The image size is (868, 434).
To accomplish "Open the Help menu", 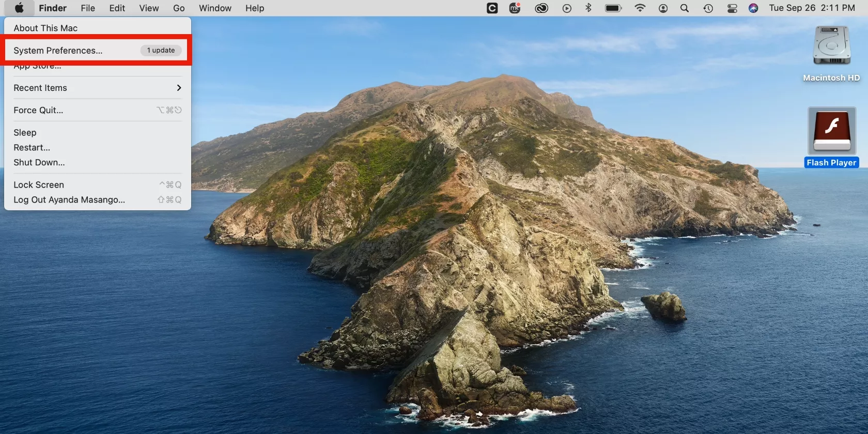I will tap(255, 8).
